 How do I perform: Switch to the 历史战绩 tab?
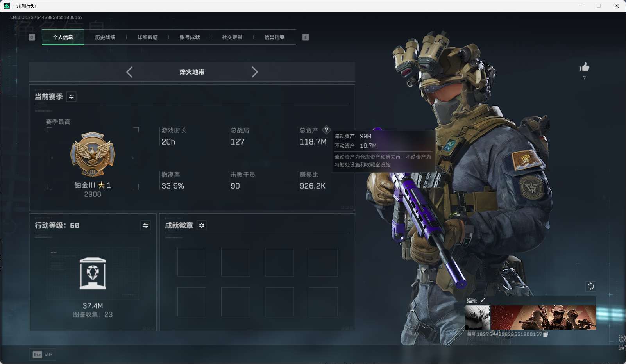tap(105, 37)
